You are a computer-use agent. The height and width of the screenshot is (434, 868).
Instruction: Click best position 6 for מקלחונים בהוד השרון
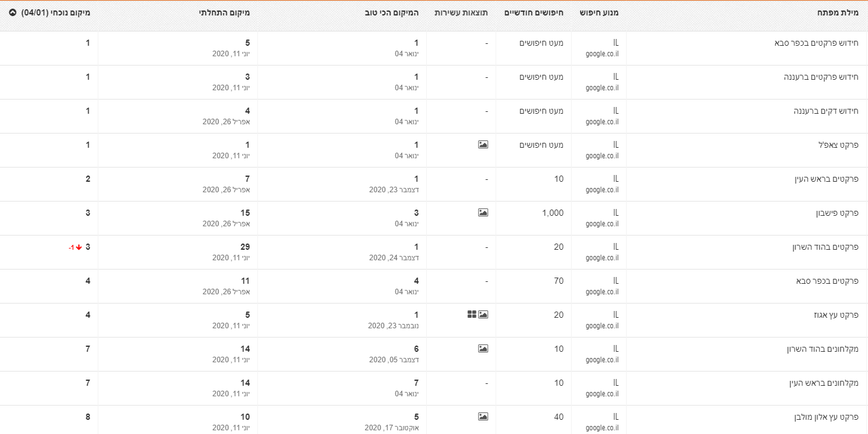click(416, 349)
